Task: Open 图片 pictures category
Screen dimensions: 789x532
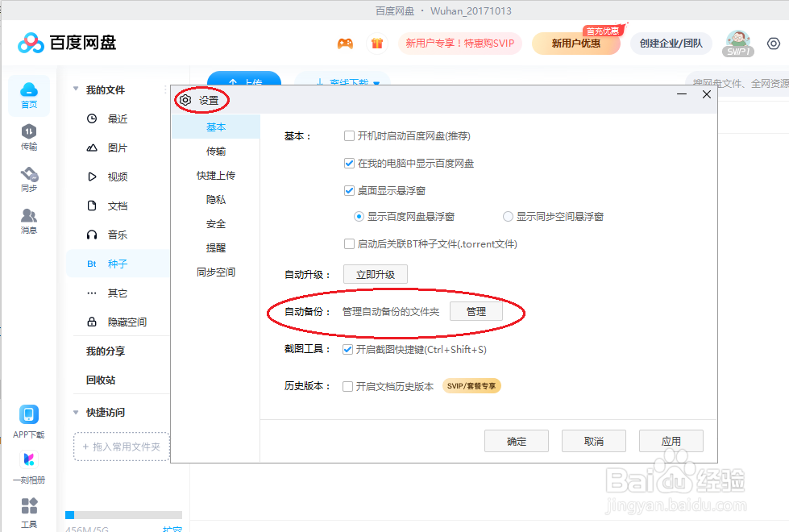Action: point(117,148)
